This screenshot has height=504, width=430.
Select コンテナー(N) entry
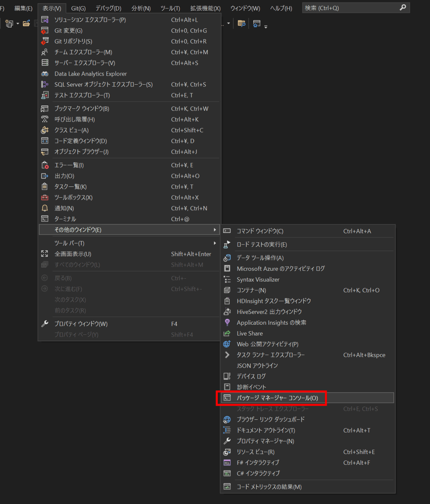click(308, 290)
